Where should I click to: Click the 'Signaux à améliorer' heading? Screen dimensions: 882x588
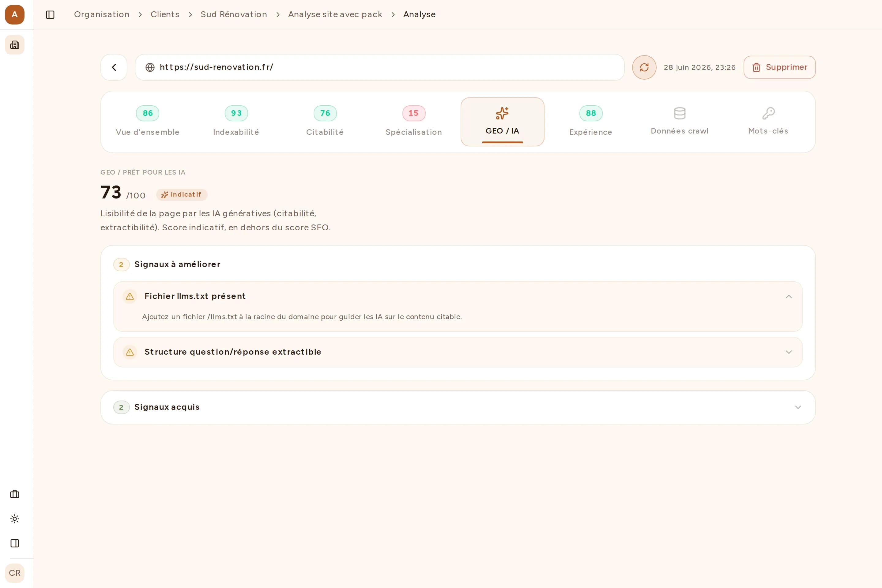[177, 264]
